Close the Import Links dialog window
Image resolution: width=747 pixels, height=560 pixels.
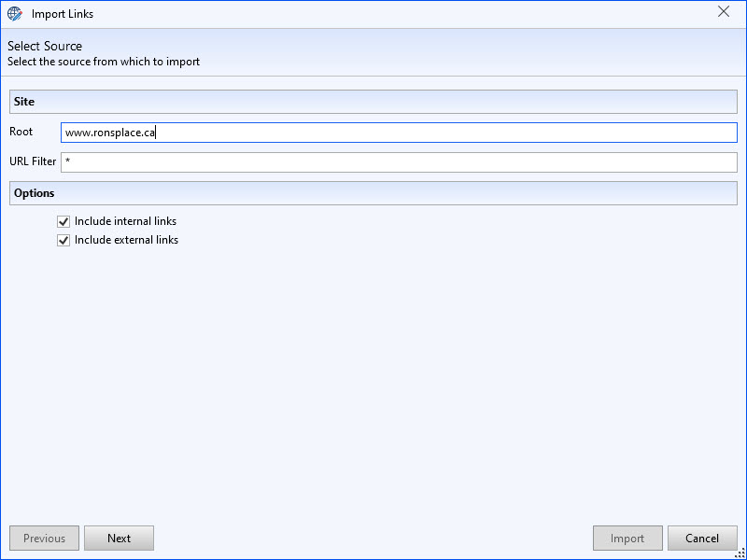[724, 12]
